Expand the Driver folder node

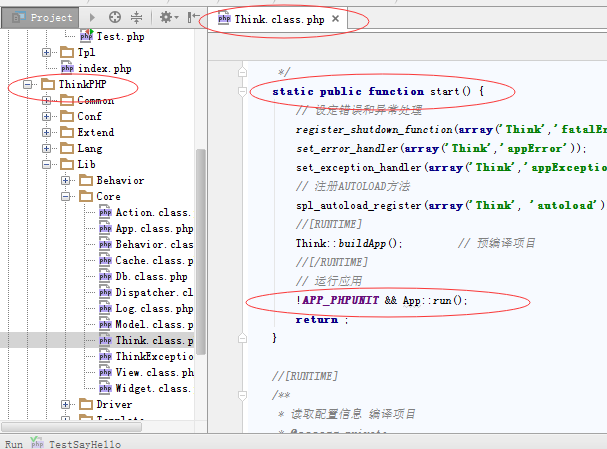coord(65,405)
